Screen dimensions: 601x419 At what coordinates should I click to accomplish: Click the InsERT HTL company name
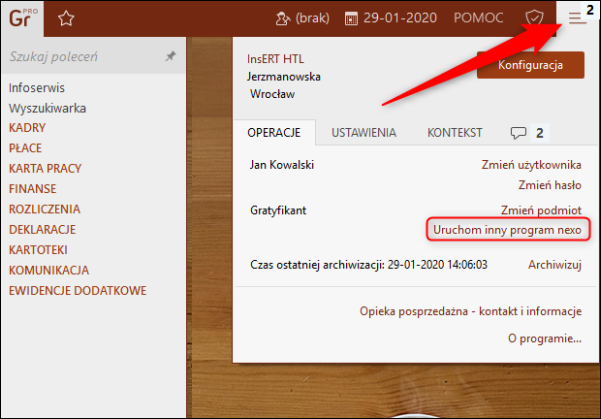(275, 59)
